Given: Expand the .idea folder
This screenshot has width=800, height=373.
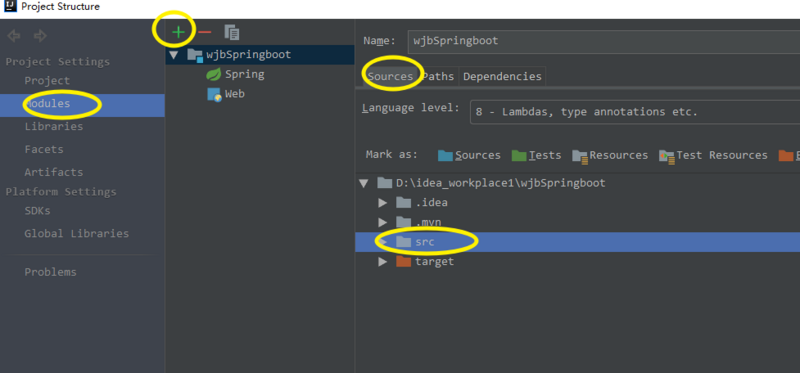Looking at the screenshot, I should tap(383, 203).
